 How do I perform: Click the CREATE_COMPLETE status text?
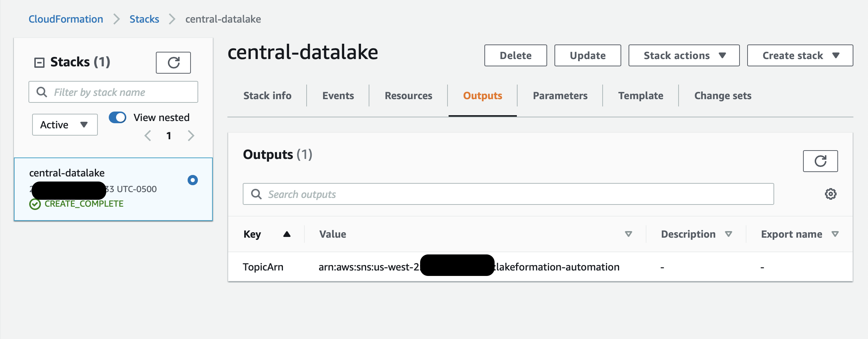[84, 204]
